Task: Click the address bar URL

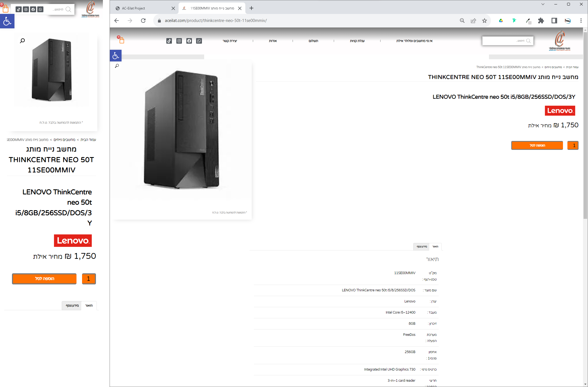Action: coord(216,21)
